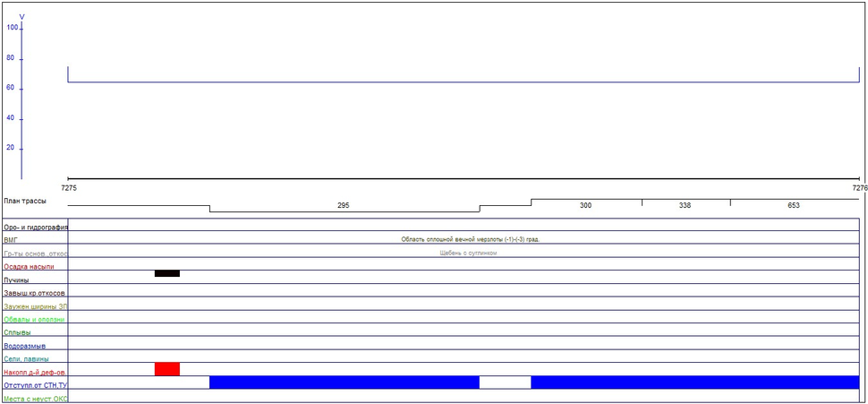
Task: Select curve radius value 300
Action: coord(586,206)
